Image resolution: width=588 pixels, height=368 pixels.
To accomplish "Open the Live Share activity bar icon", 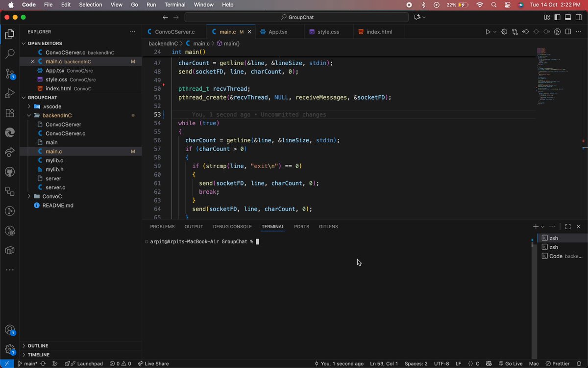I will coord(9,152).
